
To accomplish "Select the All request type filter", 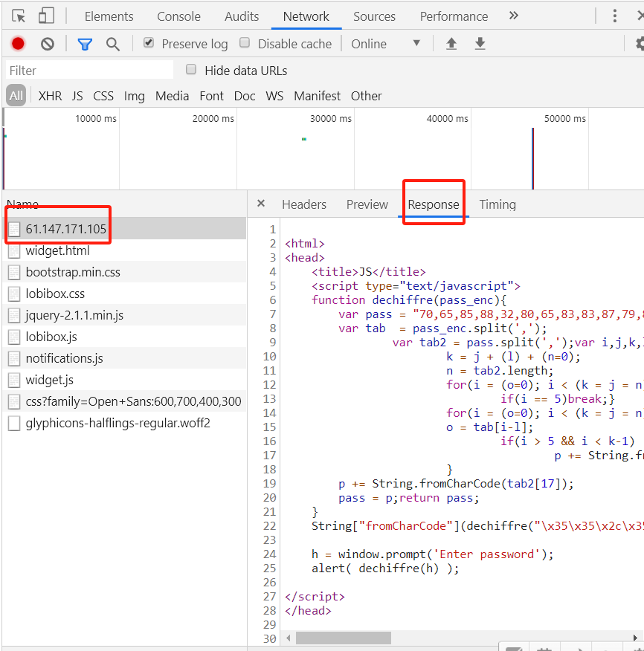I will coord(16,96).
